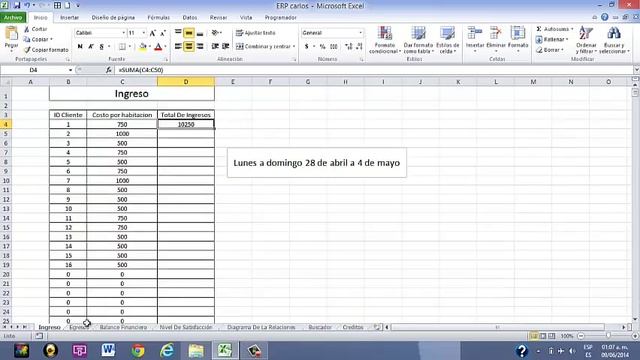
Task: Click the decrease decimals icon
Action: pyautogui.click(x=359, y=47)
